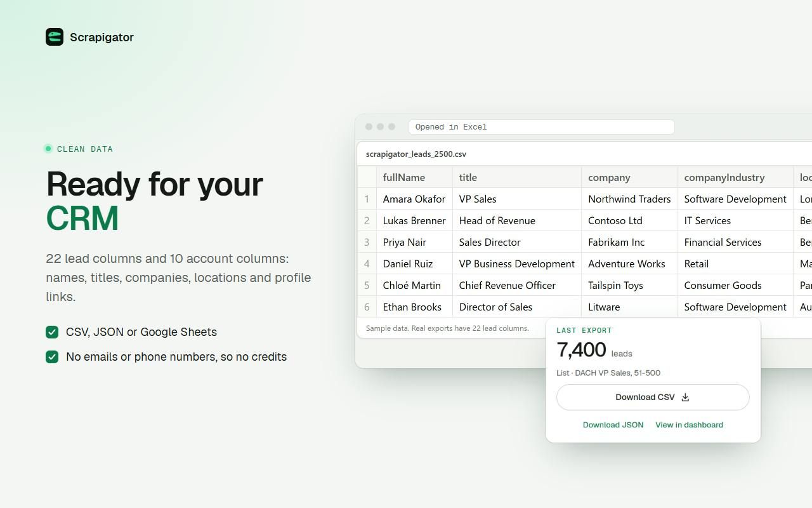Select the fullName column header
Image resolution: width=812 pixels, height=508 pixels.
tap(414, 177)
